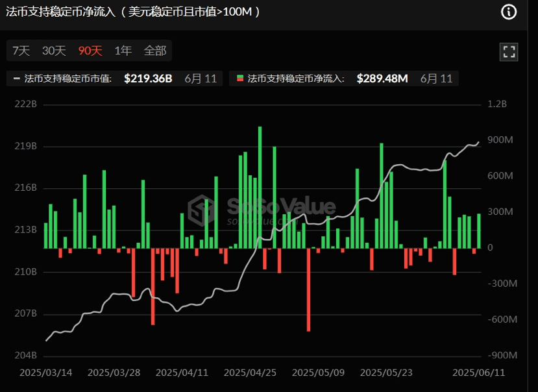Click the 2025/06/11 x-axis date label

[479, 373]
